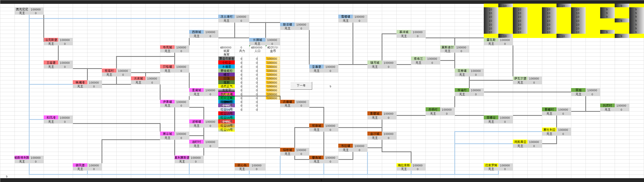
Task: Select the 布拉镇 city cell
Action: [346, 146]
